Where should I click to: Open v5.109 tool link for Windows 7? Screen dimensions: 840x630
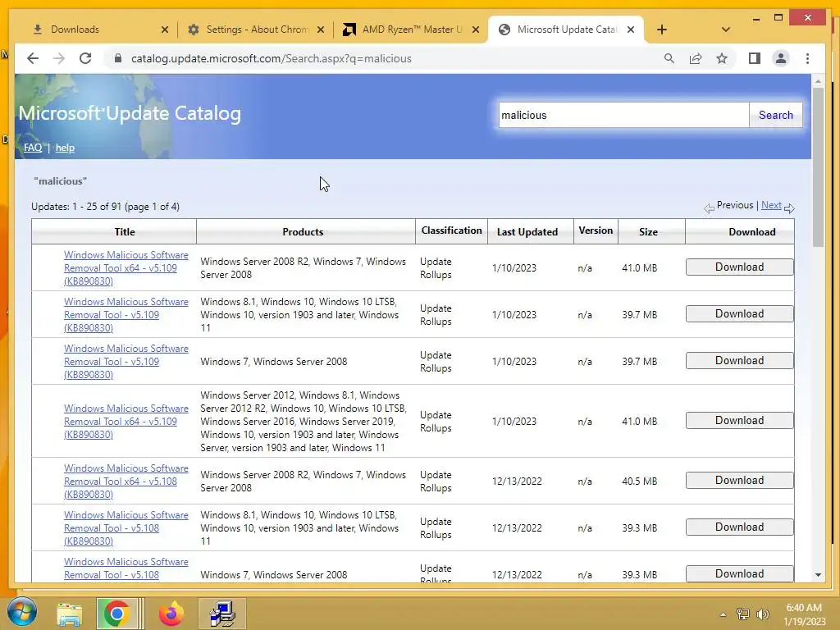(126, 361)
